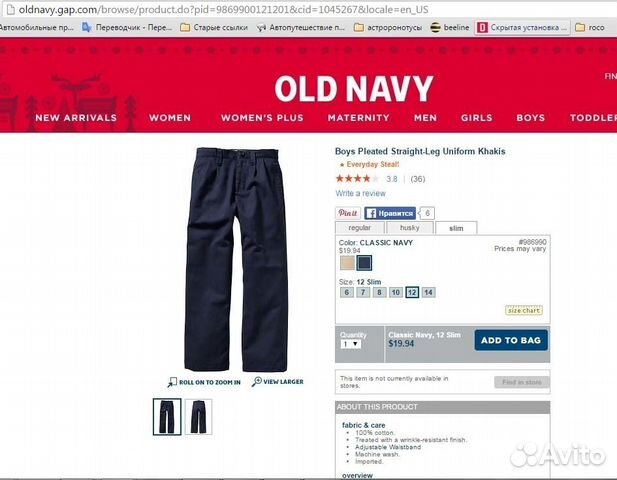Open the Quantity dropdown
This screenshot has width=617, height=480.
point(351,344)
